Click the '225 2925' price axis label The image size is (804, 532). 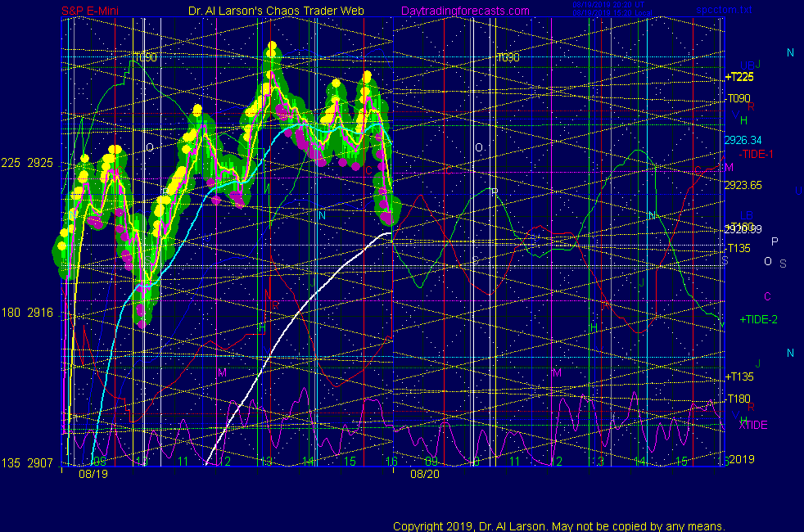pos(27,164)
